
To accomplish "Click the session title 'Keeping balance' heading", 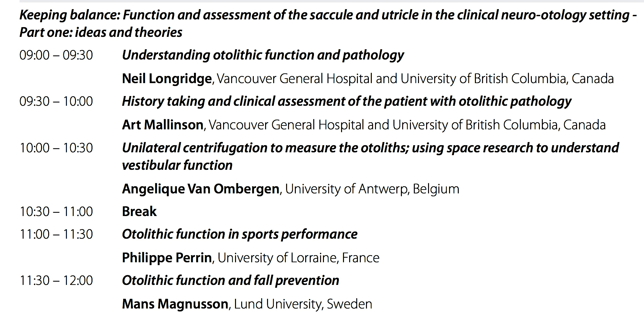I will (328, 24).
